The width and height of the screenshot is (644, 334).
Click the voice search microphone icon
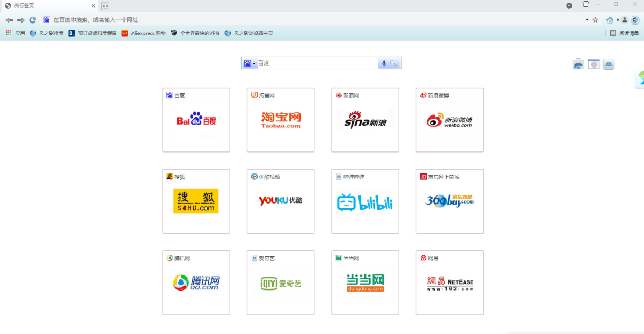384,63
